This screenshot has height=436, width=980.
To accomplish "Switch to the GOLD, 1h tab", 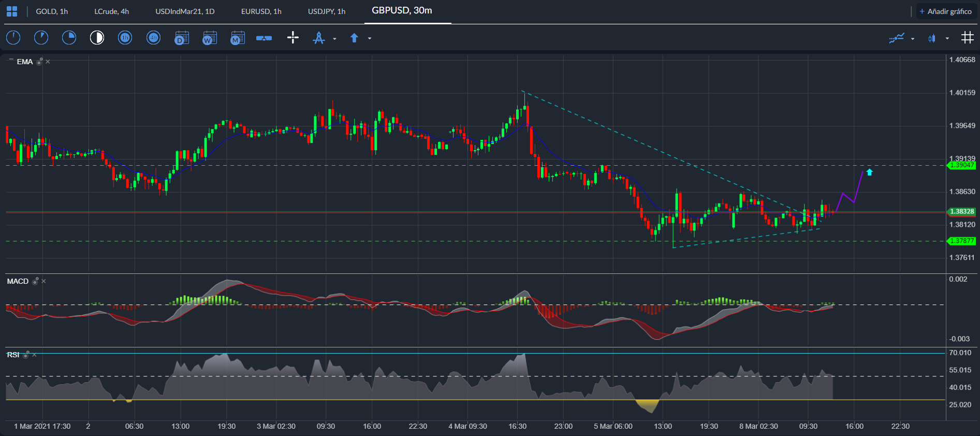I will 52,11.
